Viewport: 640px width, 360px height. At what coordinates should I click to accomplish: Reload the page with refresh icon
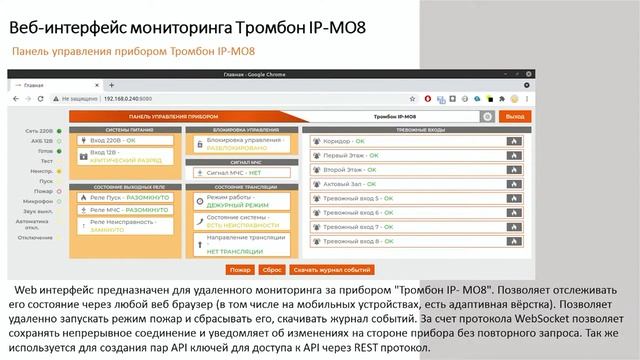[x=40, y=99]
